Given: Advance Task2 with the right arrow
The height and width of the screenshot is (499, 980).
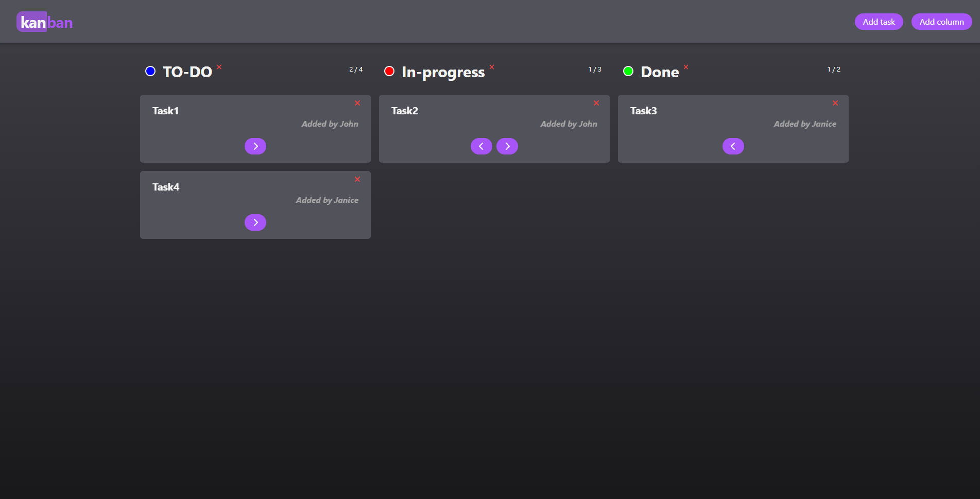Looking at the screenshot, I should (x=507, y=146).
